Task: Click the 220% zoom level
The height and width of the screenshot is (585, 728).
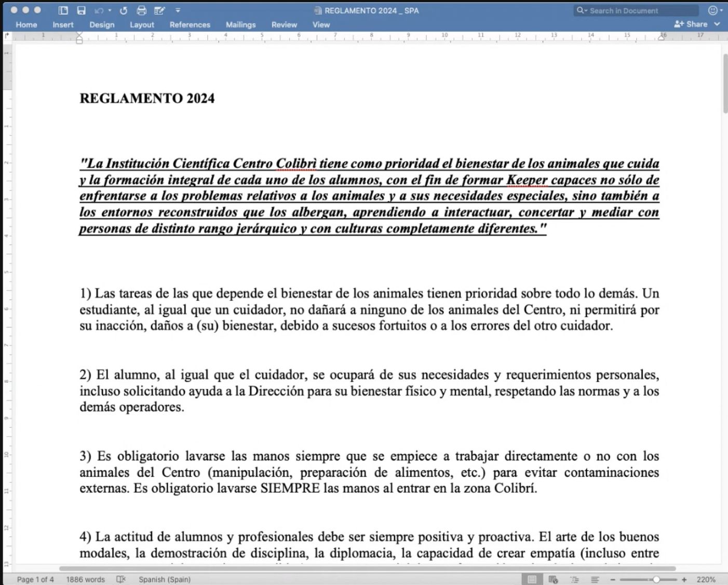Action: 706,579
